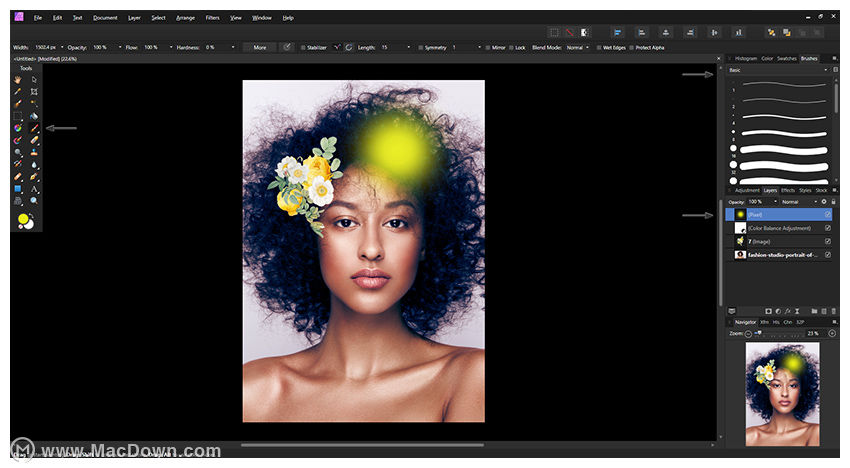
Task: Open the layer Opacity dropdown in Layers panel
Action: (x=775, y=202)
